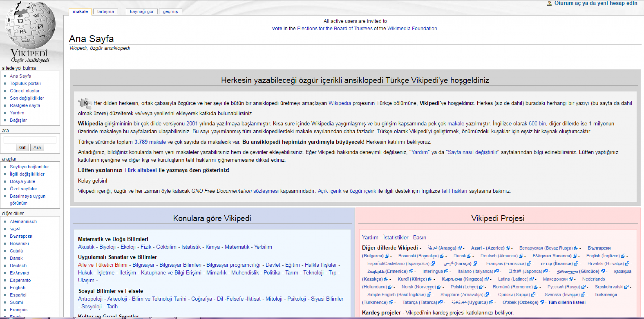
Task: Click the user icon beside Oturum aç
Action: [x=549, y=3]
